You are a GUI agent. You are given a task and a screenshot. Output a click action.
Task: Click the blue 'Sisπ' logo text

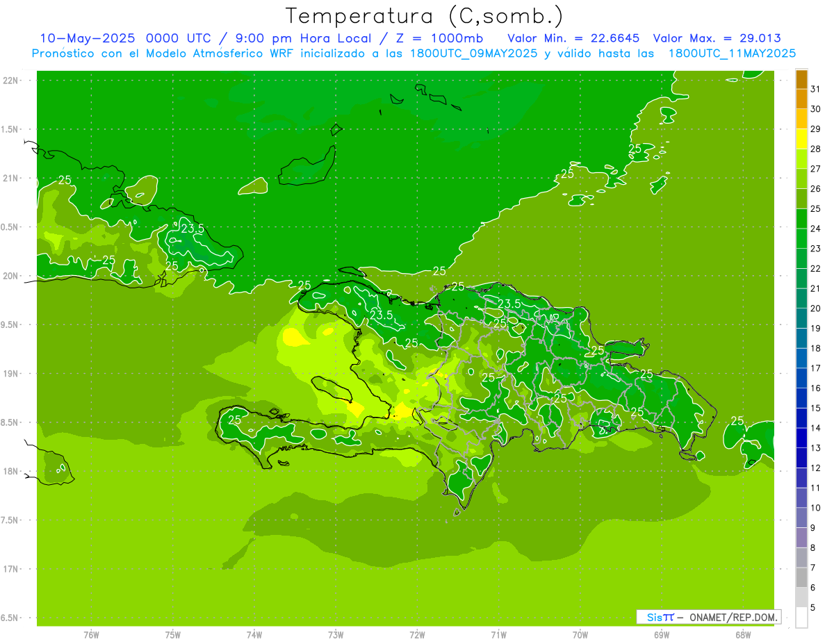660,617
